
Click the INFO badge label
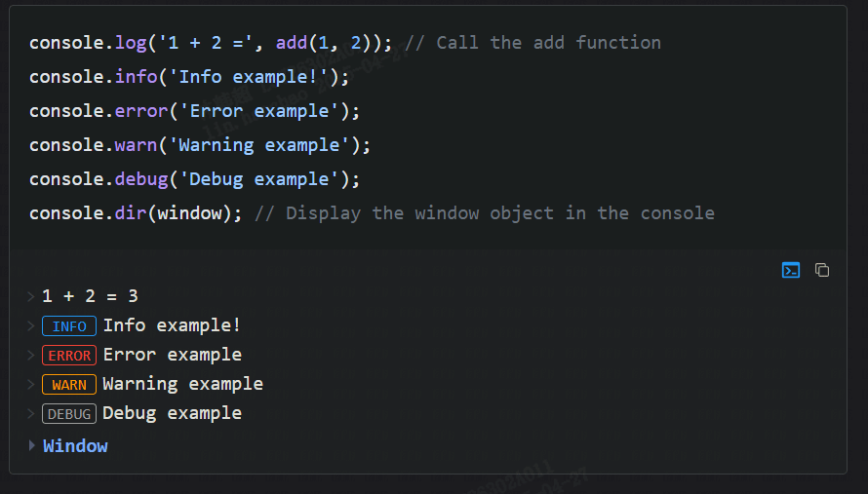point(69,326)
